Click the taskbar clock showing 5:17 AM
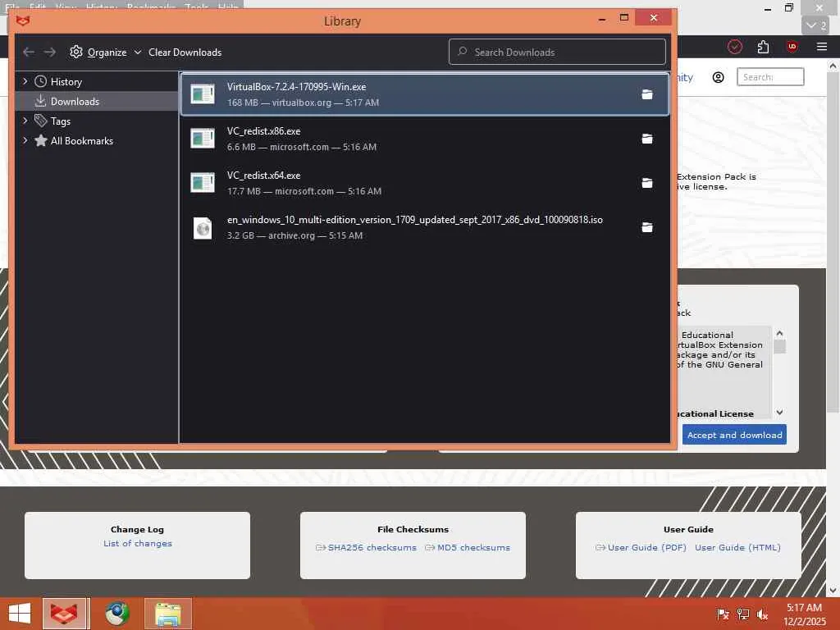This screenshot has height=630, width=840. (805, 614)
